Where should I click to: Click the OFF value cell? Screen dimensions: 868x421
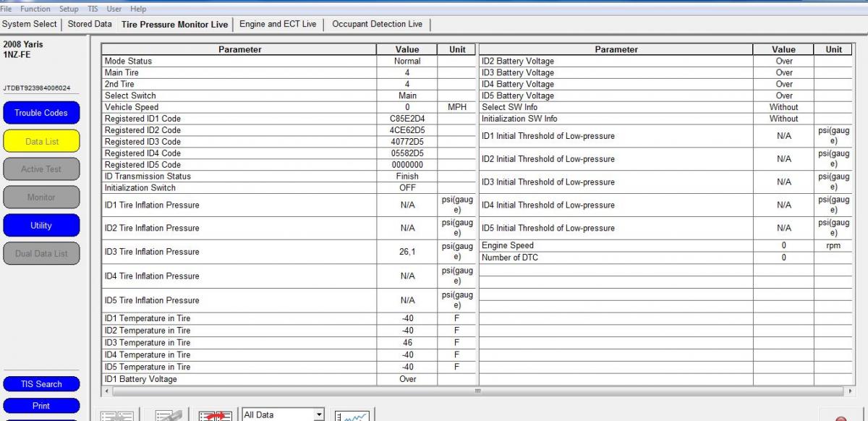(407, 188)
